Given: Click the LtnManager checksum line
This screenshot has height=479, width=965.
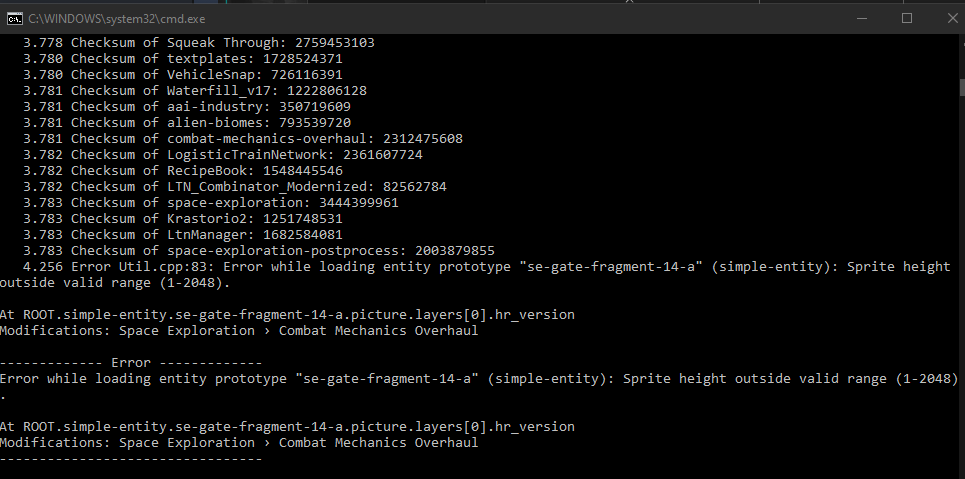Looking at the screenshot, I should coord(183,235).
